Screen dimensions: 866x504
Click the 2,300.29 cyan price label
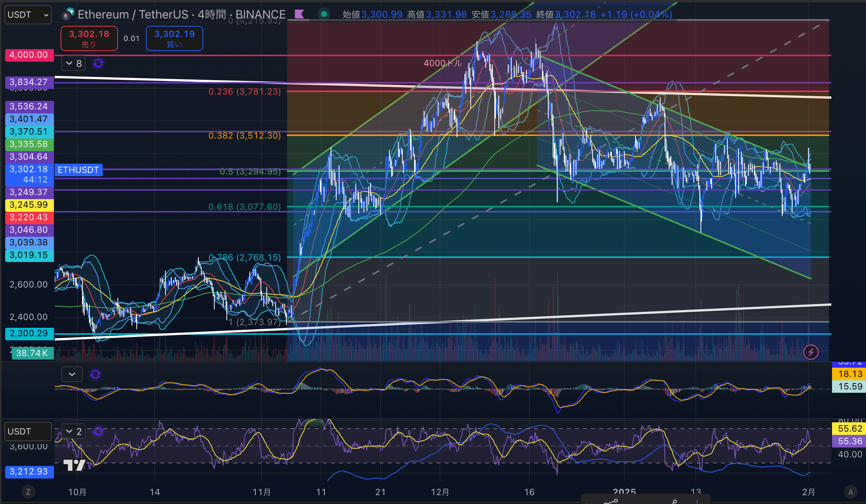coord(29,334)
